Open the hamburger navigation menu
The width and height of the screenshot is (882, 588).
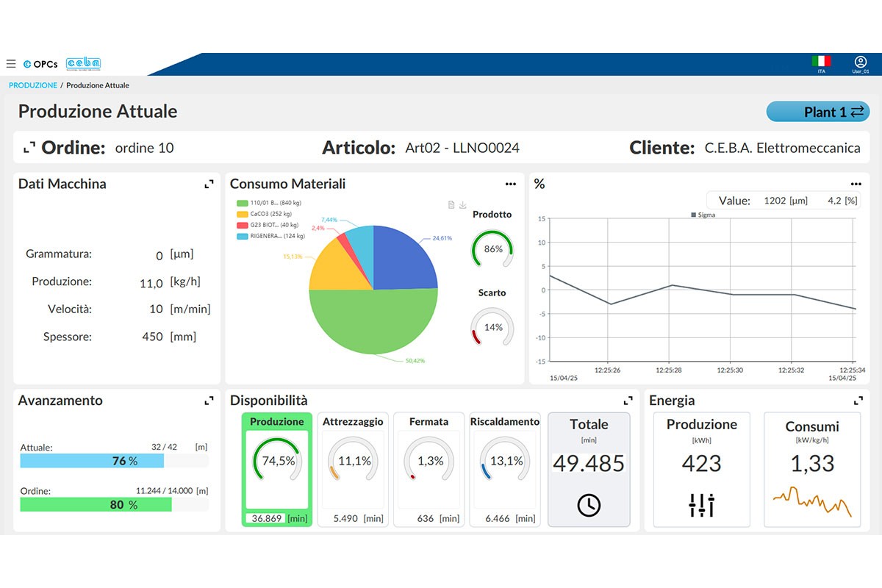click(10, 64)
